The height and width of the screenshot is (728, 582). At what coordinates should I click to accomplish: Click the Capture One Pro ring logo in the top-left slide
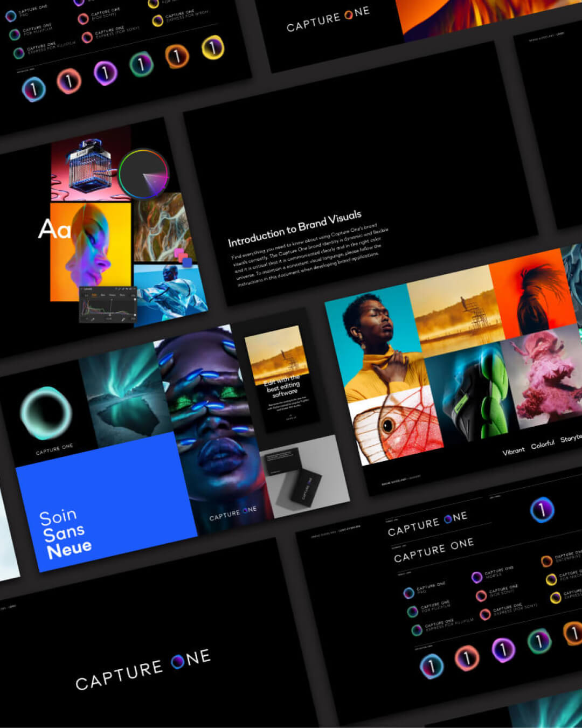click(x=11, y=16)
